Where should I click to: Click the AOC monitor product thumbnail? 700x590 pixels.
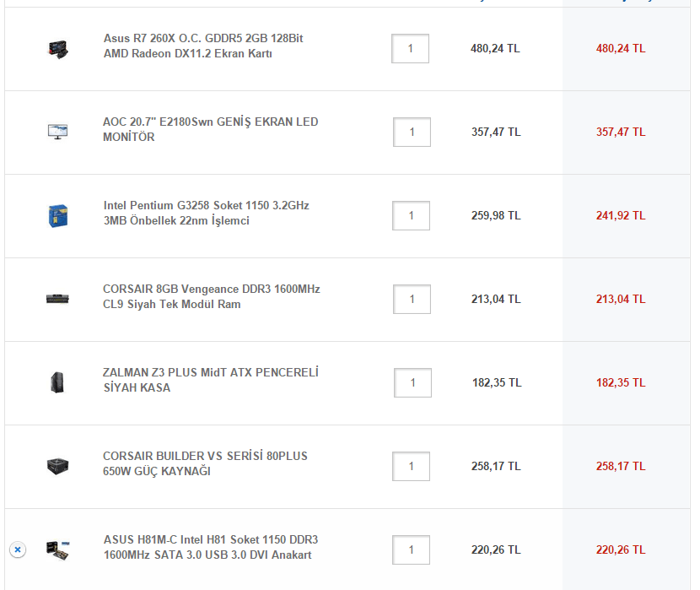(x=57, y=132)
